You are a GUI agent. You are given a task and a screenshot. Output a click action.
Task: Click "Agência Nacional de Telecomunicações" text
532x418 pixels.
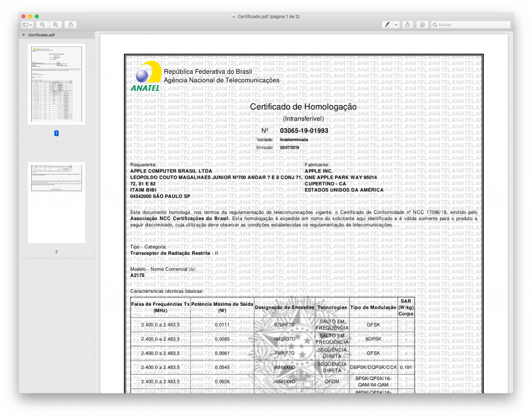[x=221, y=80]
